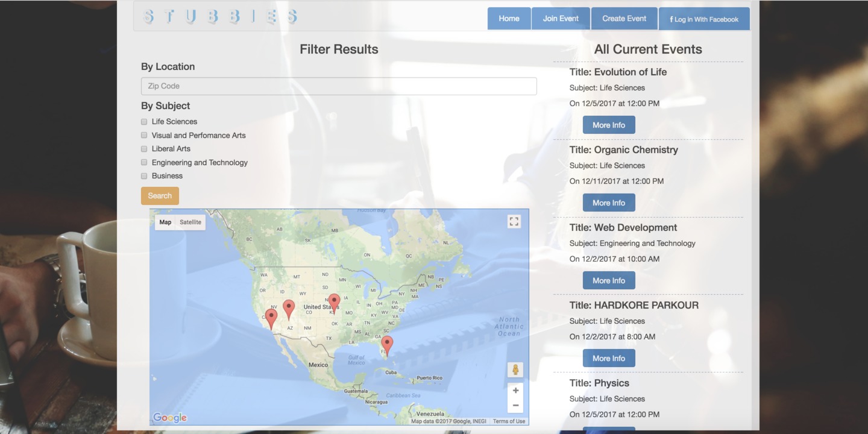The image size is (868, 434).
Task: Click the 'All Current Events' heading
Action: coord(648,49)
